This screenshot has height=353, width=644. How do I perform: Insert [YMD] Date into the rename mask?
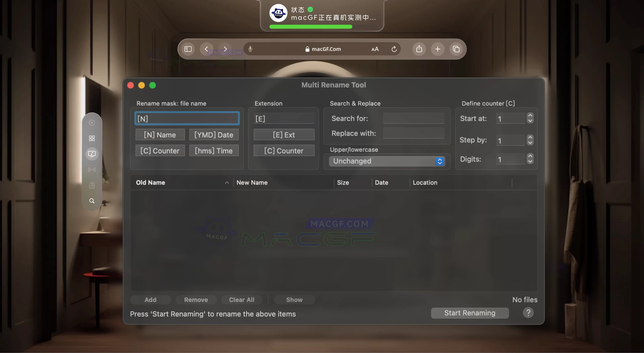pyautogui.click(x=214, y=135)
